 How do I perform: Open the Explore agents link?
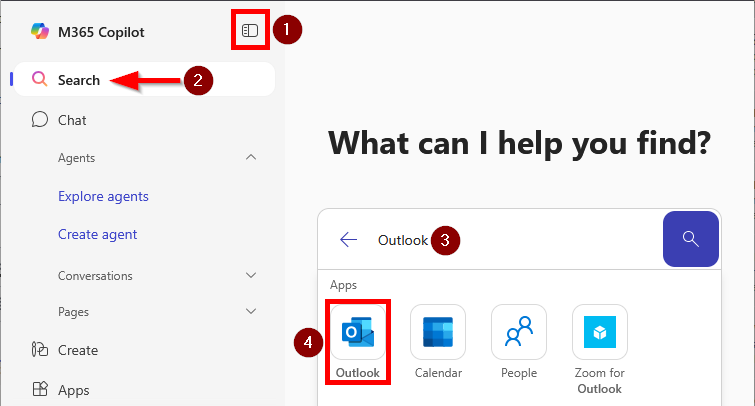103,196
